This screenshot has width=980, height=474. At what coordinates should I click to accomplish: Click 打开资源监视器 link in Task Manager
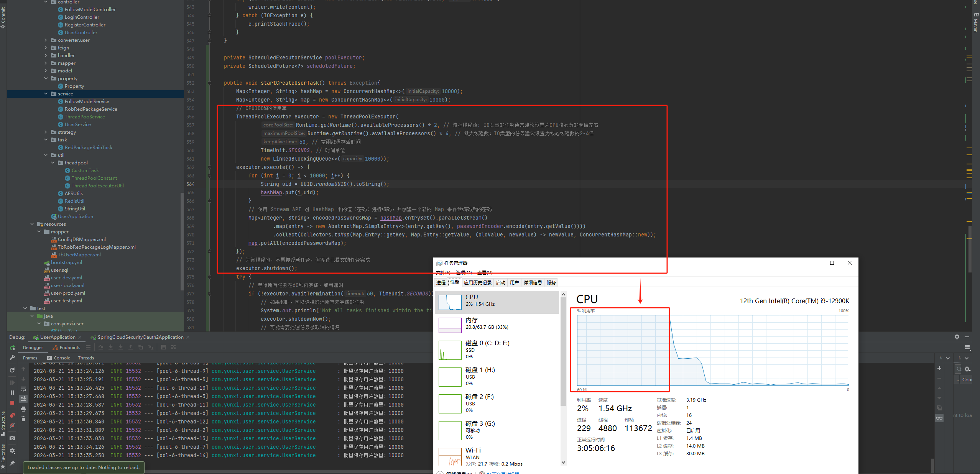502,473
